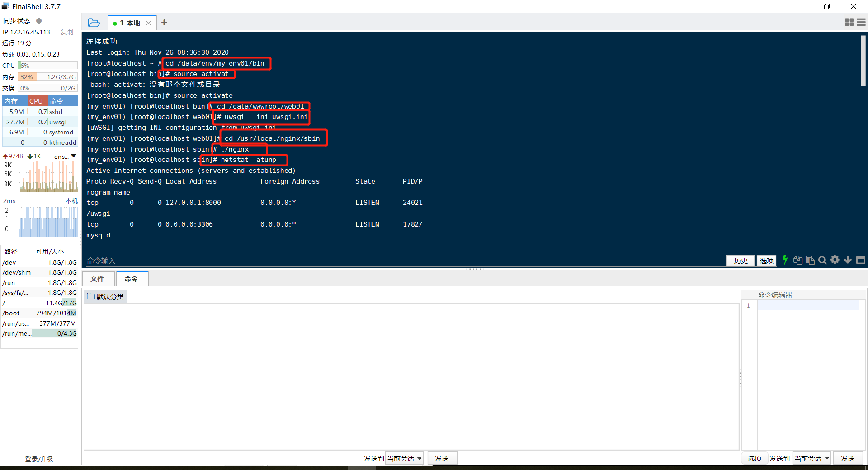Click the 负载 load average text

[31, 54]
